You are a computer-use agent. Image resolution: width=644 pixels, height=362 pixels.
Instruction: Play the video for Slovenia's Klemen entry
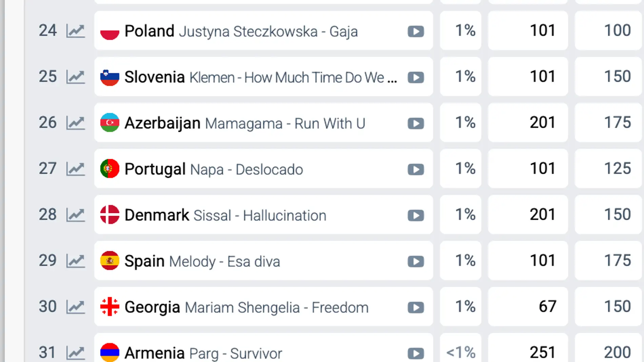416,78
